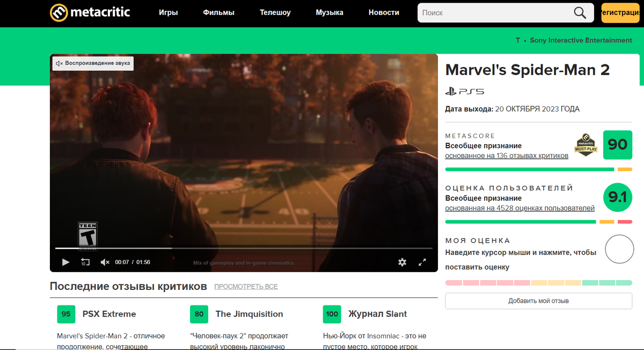Unmute using the player volume icon
This screenshot has height=350, width=644.
105,262
